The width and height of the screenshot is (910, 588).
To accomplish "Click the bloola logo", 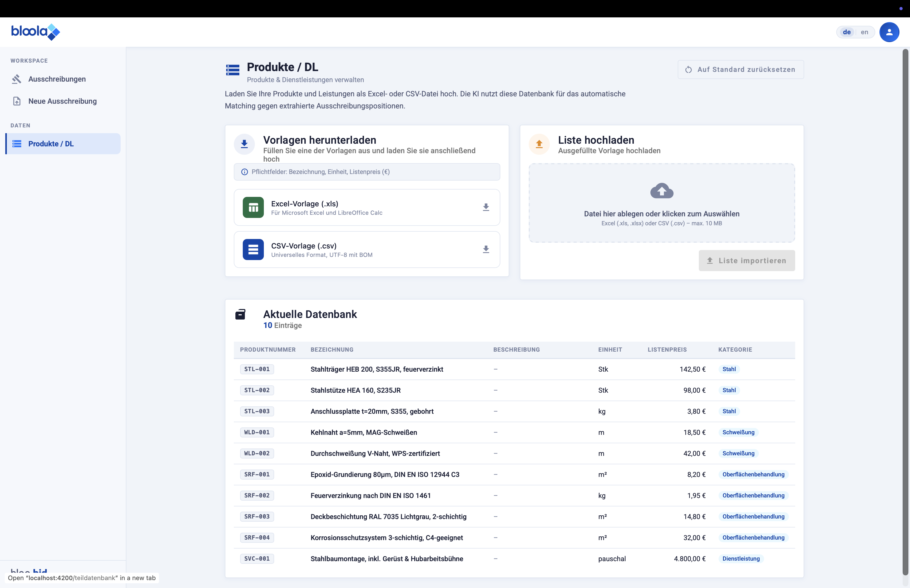I will pos(36,32).
